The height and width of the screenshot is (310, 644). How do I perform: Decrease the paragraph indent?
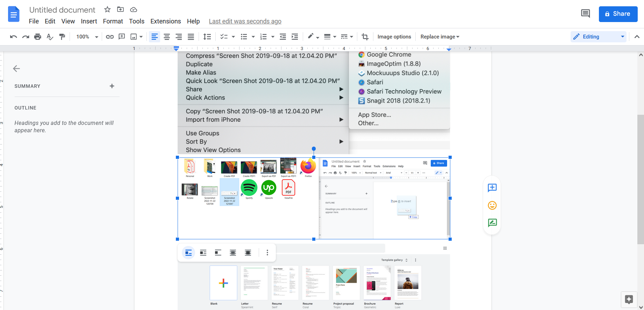click(x=283, y=37)
